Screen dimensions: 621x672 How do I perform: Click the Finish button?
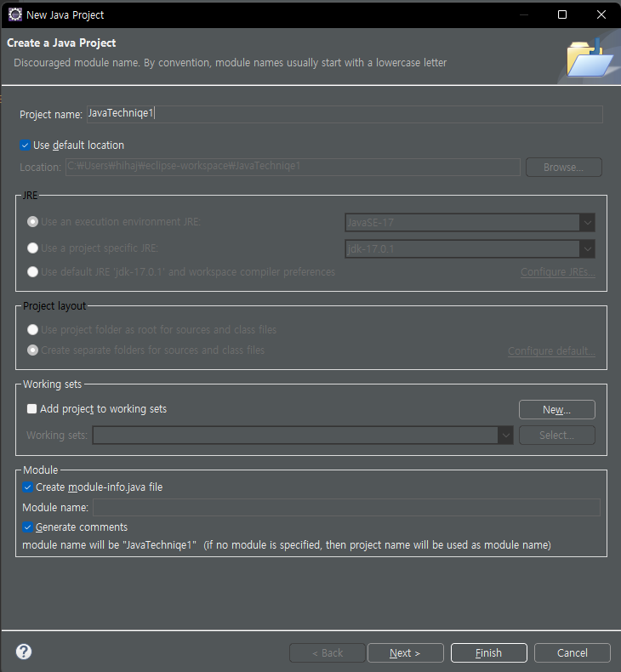coord(488,652)
